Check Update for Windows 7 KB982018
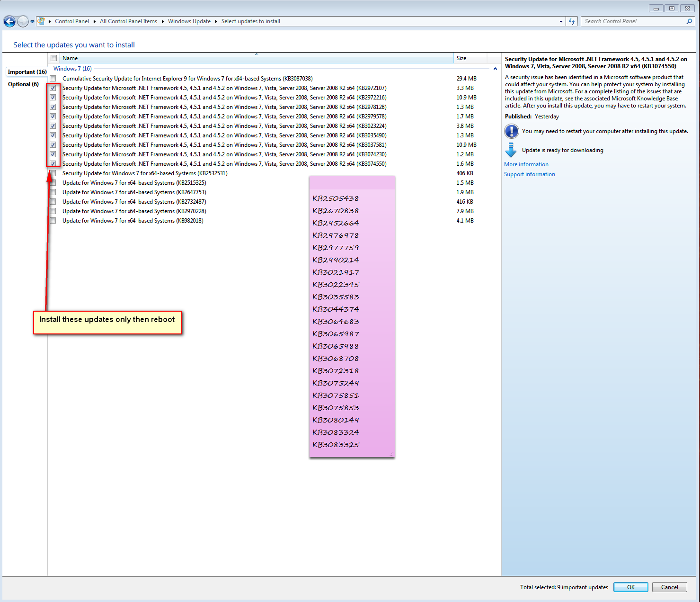Image resolution: width=700 pixels, height=602 pixels. point(53,221)
